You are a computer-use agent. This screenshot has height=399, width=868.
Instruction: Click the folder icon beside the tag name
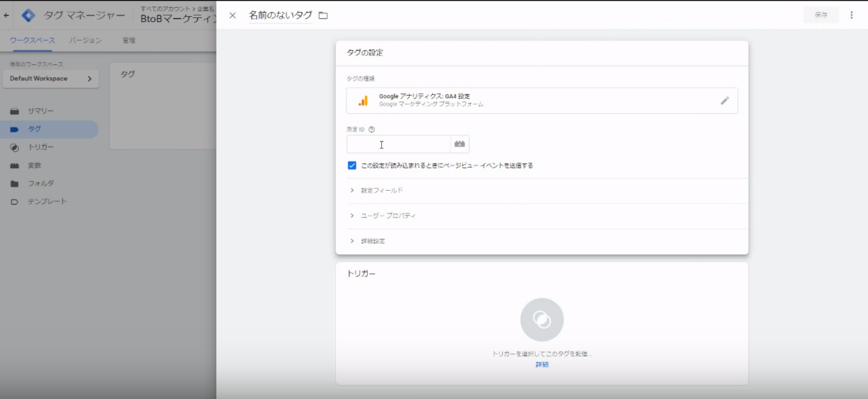click(323, 15)
